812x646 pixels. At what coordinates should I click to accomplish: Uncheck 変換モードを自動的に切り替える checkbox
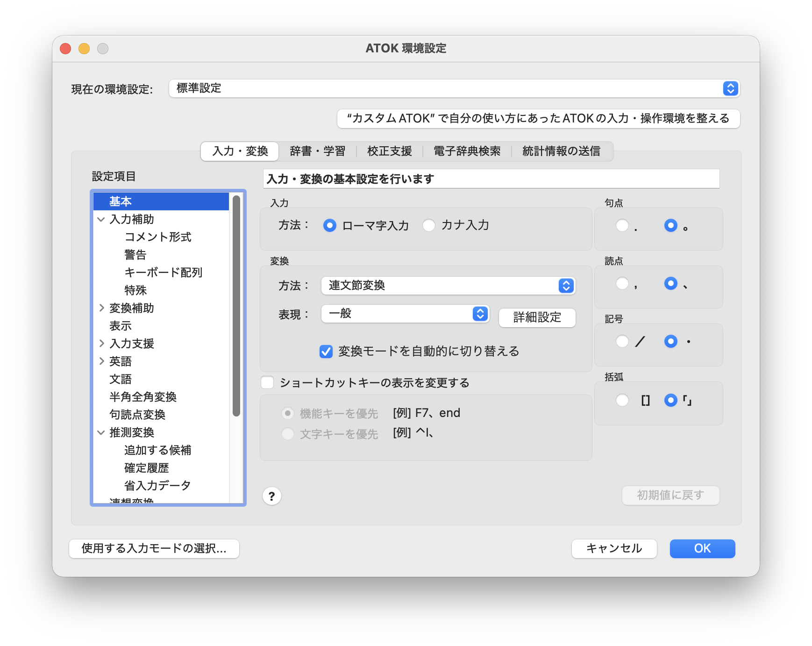(326, 351)
